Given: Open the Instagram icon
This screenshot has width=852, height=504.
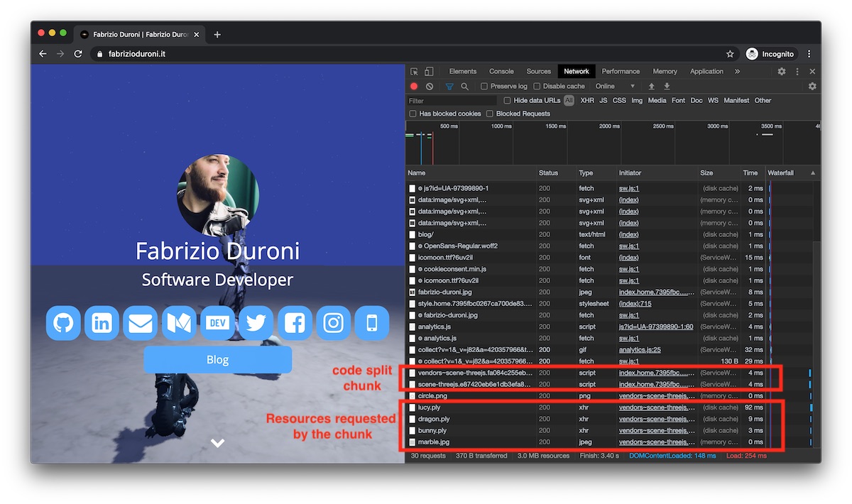Looking at the screenshot, I should click(x=333, y=324).
